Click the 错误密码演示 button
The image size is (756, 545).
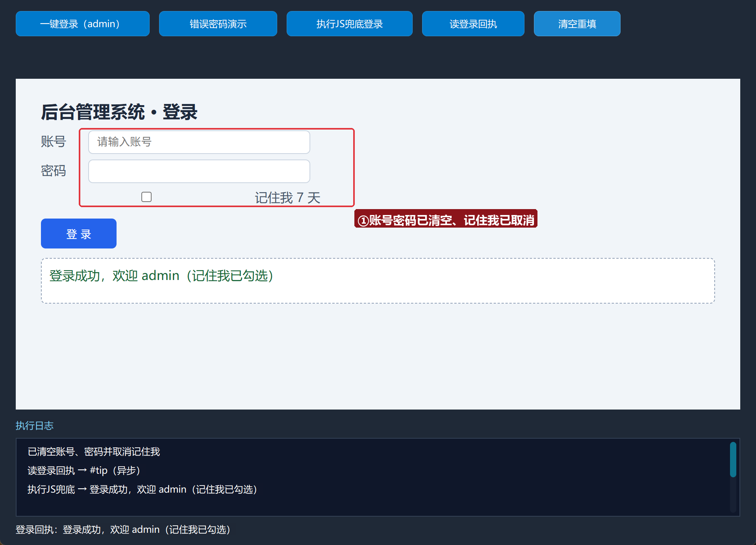(x=218, y=24)
